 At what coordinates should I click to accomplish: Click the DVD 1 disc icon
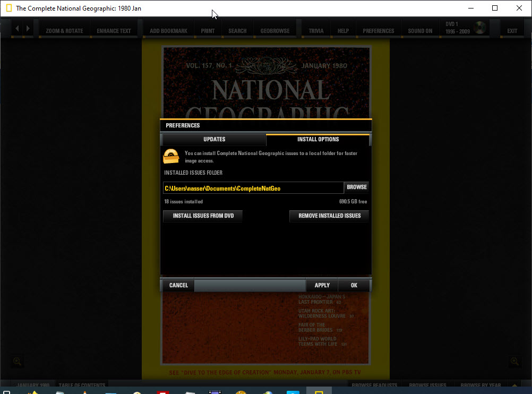click(480, 28)
